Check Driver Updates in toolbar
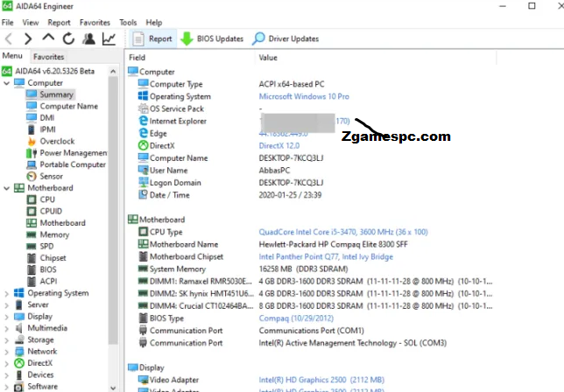This screenshot has width=564, height=392. coord(286,38)
